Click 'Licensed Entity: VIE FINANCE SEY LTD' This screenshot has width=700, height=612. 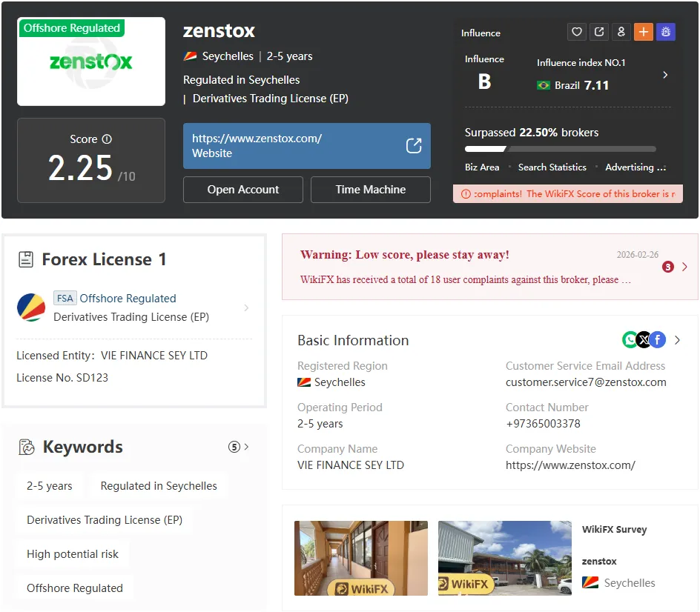click(112, 356)
